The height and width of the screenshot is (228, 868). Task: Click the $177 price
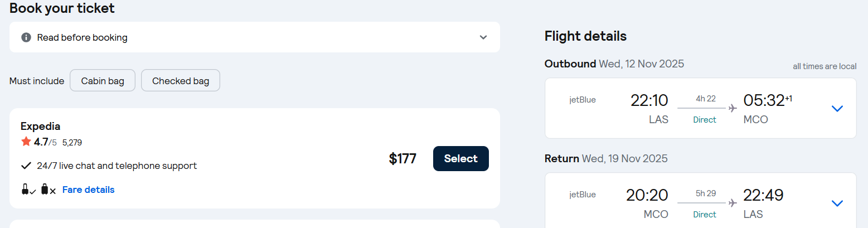tap(403, 159)
